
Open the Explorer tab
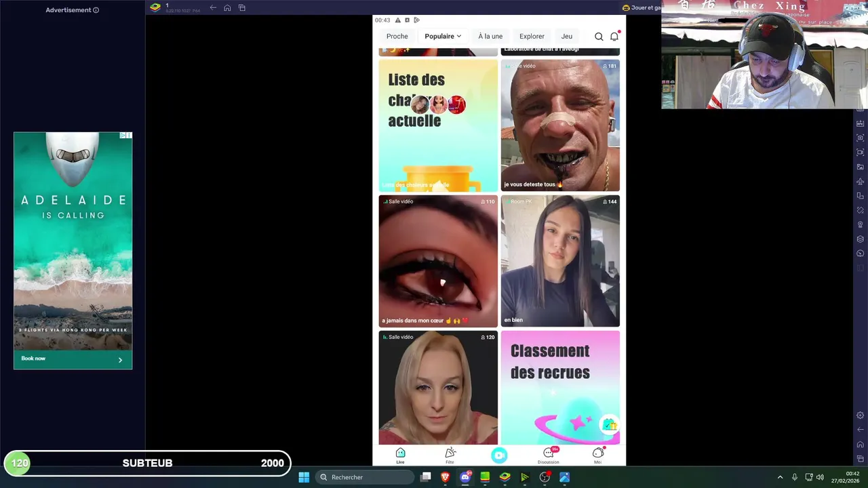(532, 37)
